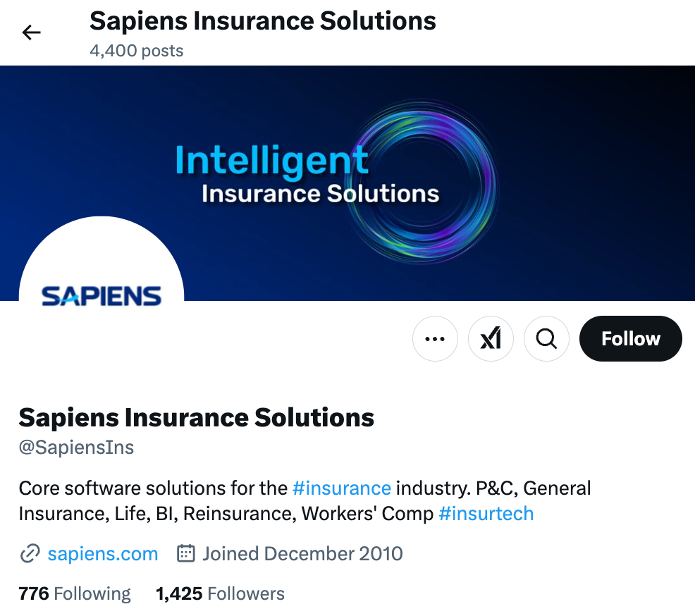695x616 pixels.
Task: Click the Joined December 2010 text
Action: tap(302, 554)
